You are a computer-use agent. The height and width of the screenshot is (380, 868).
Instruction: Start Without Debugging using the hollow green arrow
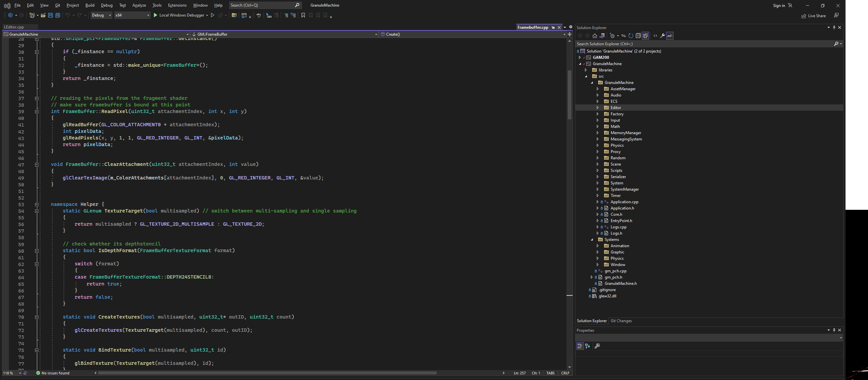point(212,15)
